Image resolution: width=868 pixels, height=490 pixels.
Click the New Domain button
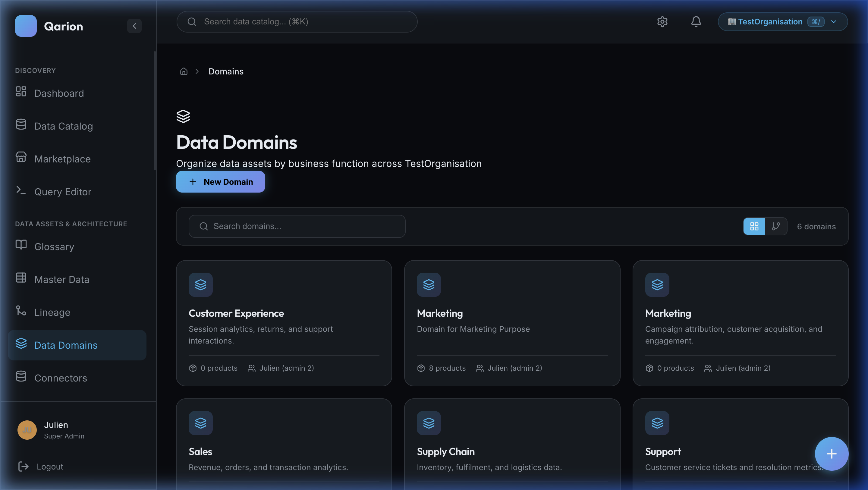(220, 182)
